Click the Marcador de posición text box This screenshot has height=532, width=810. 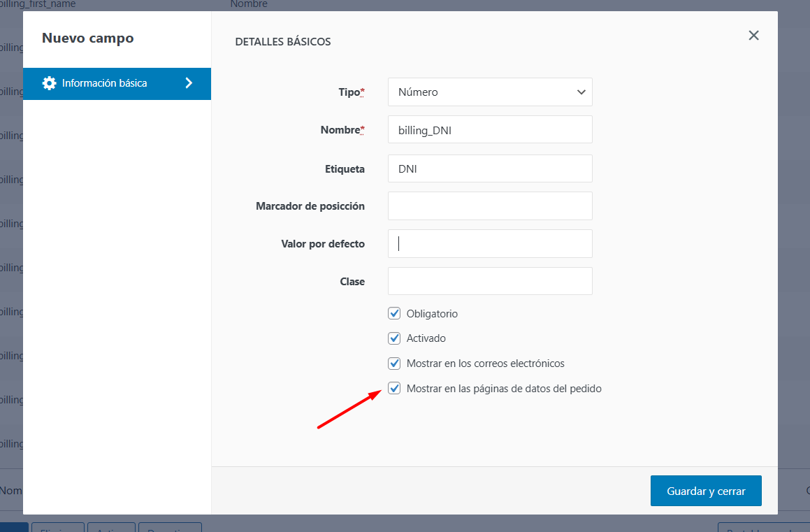pos(489,206)
